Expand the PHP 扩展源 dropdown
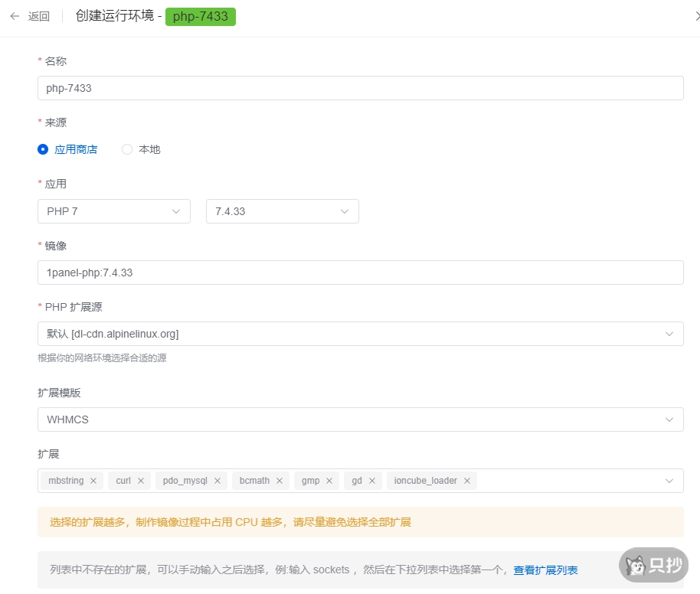 (x=669, y=334)
